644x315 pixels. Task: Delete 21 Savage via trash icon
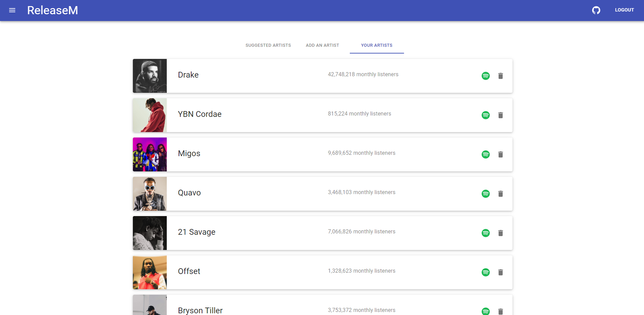coord(501,233)
